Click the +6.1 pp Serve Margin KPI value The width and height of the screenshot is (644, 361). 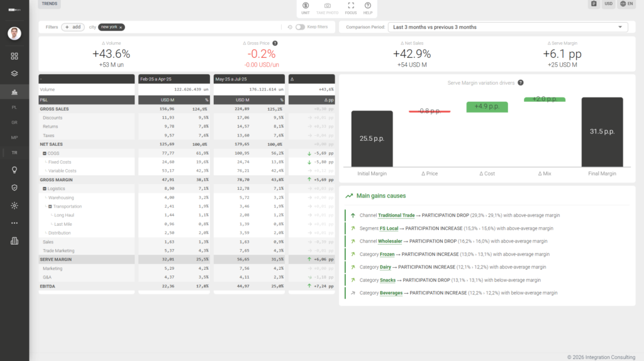coord(562,54)
